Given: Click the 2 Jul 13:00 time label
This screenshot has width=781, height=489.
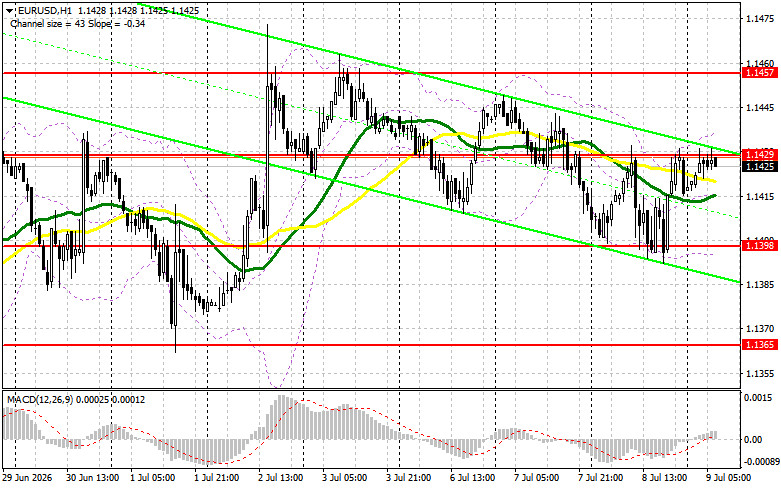Looking at the screenshot, I should point(281,478).
